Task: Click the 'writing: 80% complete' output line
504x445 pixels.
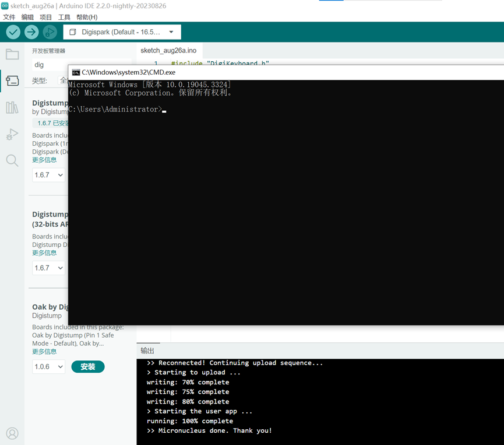Action: click(188, 402)
